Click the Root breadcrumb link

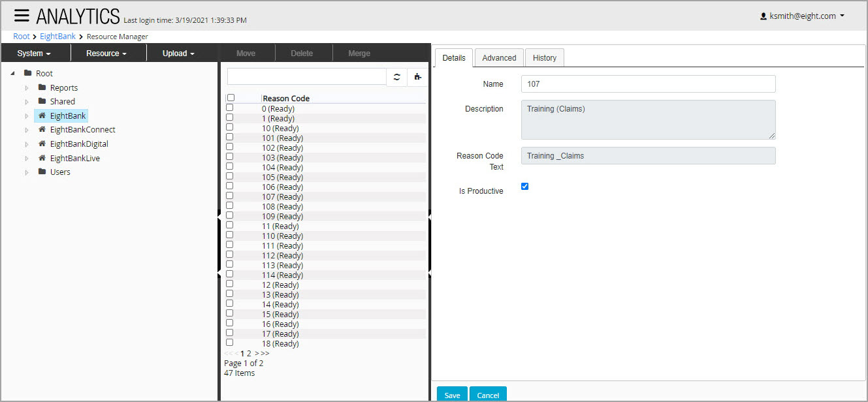coord(22,37)
